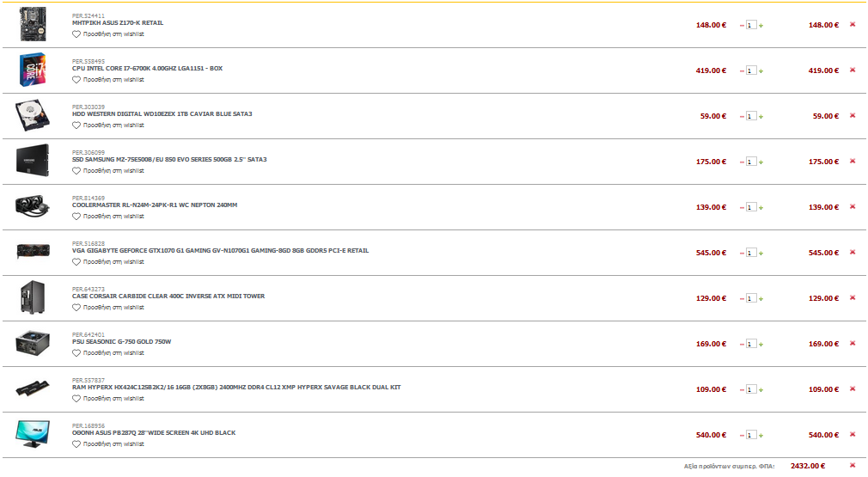Remove the Gigabyte GTX1070 card from cart

(x=853, y=252)
